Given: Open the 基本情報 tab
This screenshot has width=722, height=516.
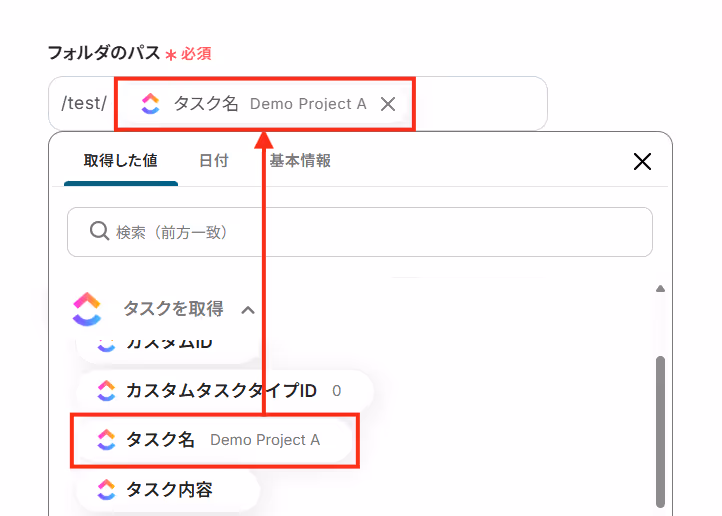Looking at the screenshot, I should [300, 161].
